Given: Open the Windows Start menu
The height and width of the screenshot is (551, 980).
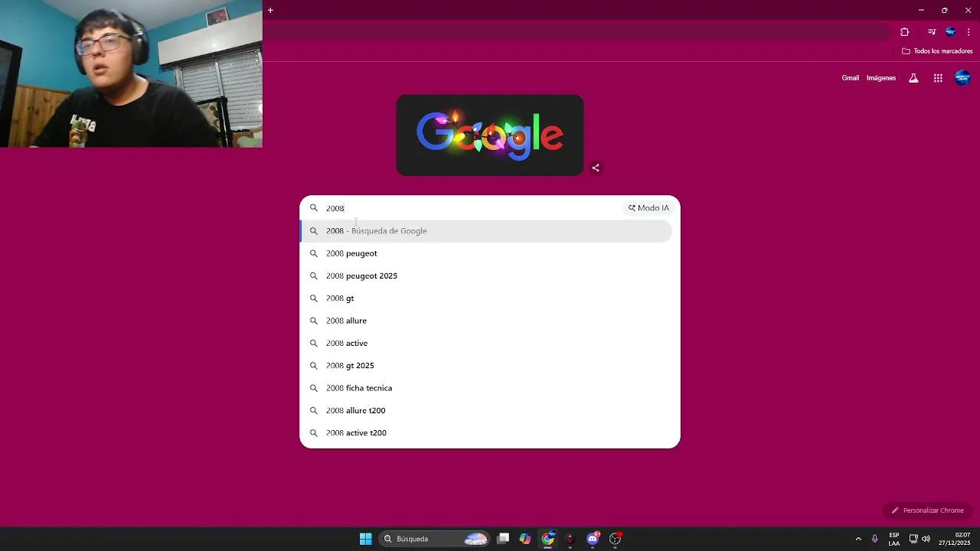Looking at the screenshot, I should [x=365, y=539].
